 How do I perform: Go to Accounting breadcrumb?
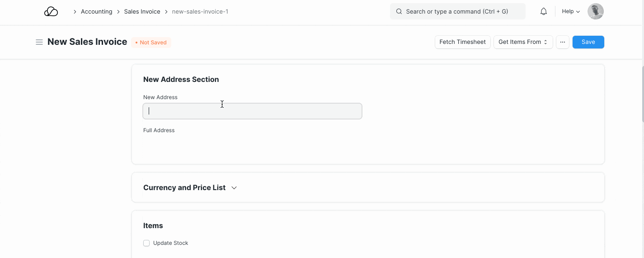(x=96, y=12)
